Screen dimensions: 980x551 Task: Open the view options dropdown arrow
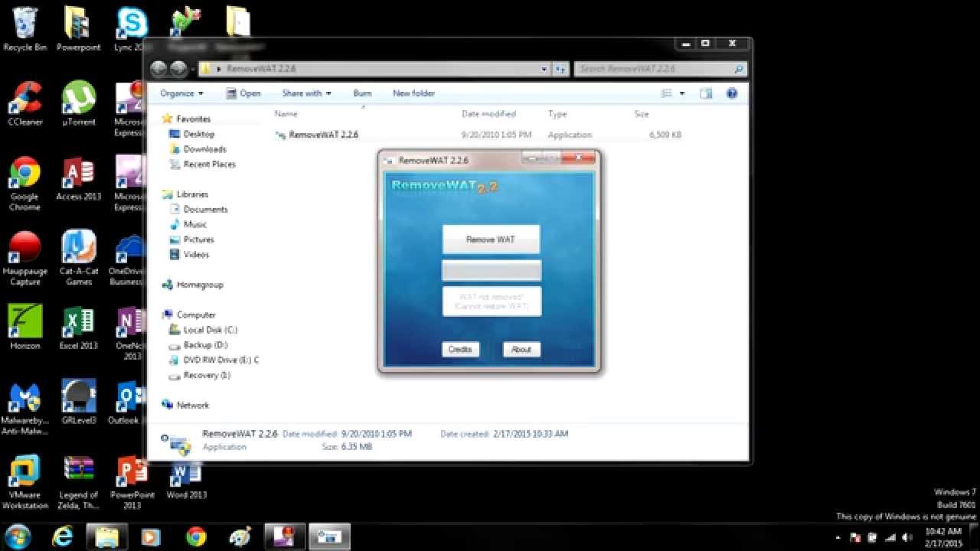tap(682, 93)
